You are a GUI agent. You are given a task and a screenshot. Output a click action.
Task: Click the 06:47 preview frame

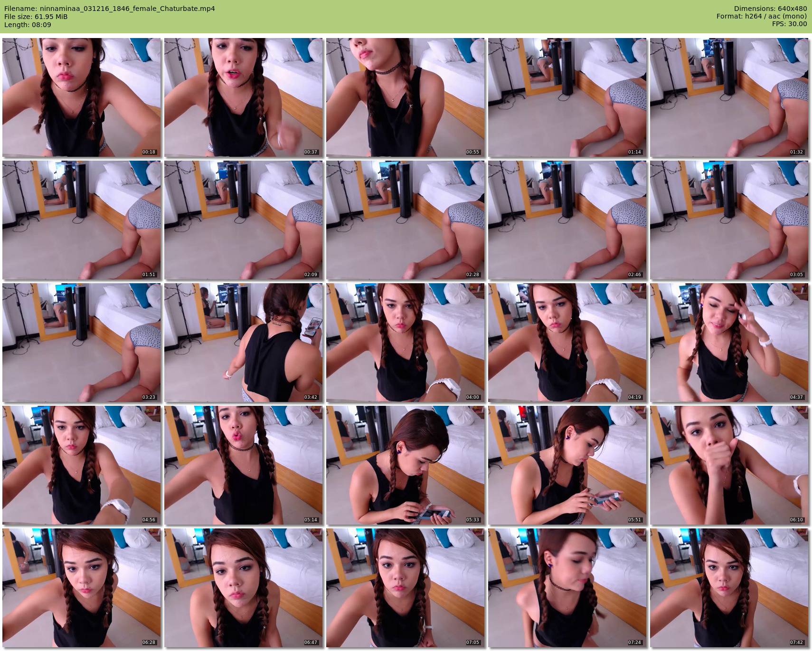243,588
